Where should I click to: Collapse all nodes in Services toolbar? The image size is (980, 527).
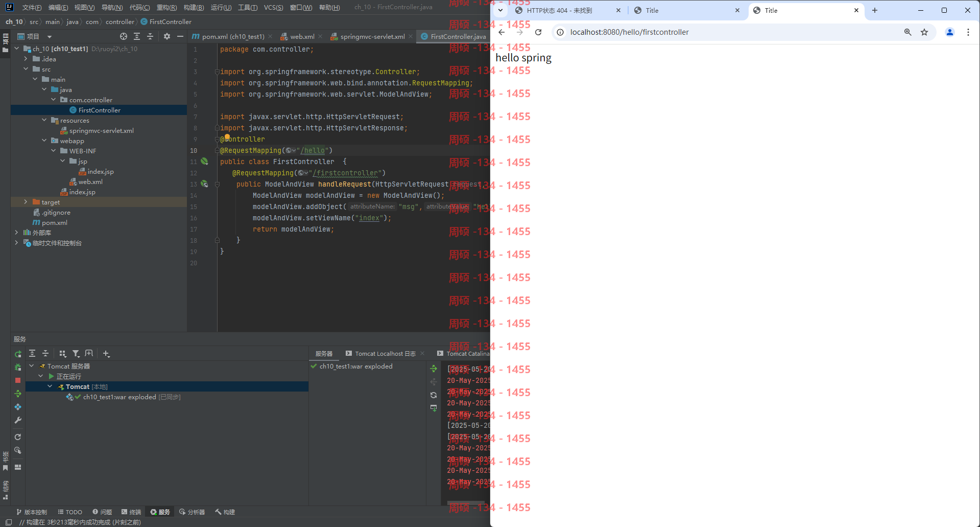(x=45, y=353)
